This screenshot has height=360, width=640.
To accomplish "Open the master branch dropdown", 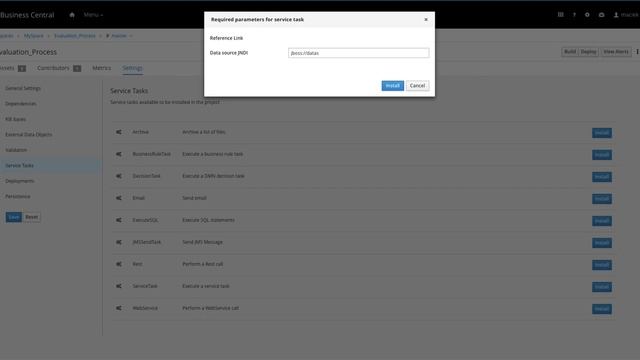I will (119, 36).
